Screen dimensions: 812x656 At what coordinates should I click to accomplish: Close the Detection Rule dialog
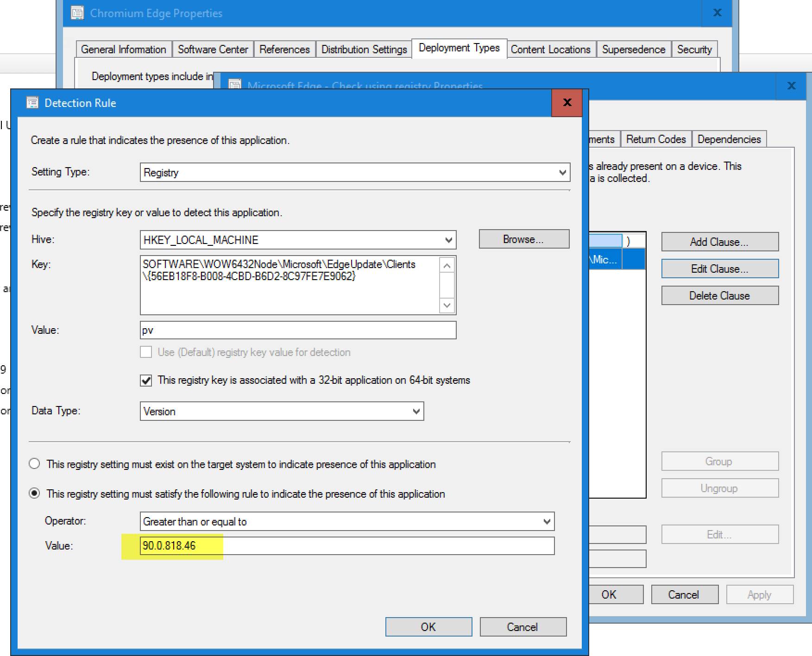pyautogui.click(x=567, y=102)
